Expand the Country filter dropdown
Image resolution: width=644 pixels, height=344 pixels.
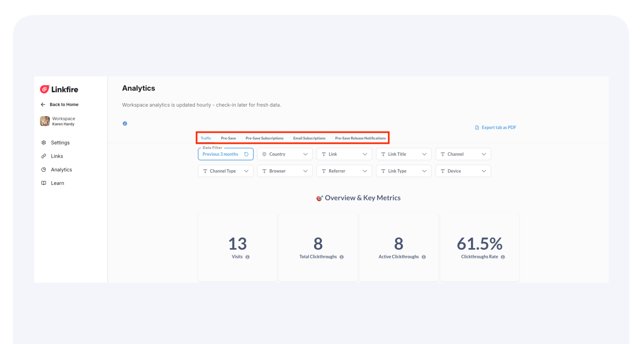tap(285, 154)
